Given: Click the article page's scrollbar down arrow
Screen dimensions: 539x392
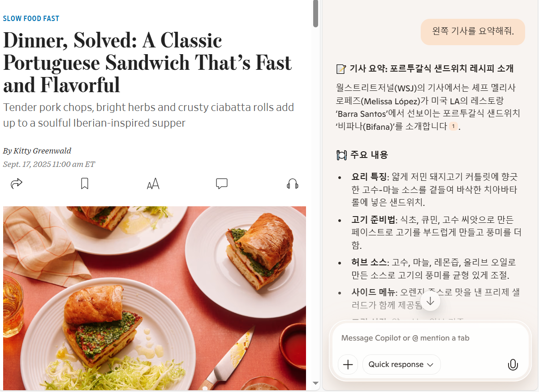Looking at the screenshot, I should click(x=315, y=383).
